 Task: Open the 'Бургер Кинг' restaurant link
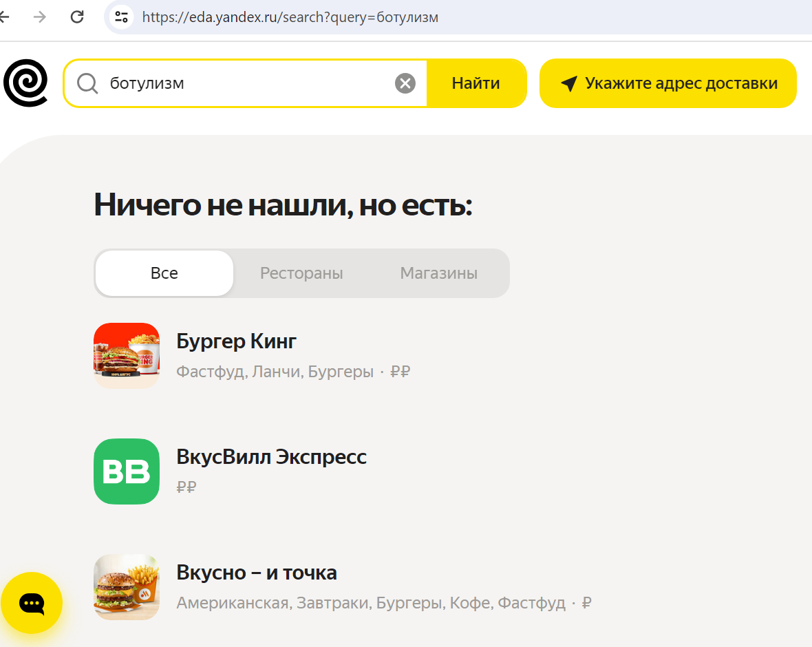pyautogui.click(x=236, y=341)
